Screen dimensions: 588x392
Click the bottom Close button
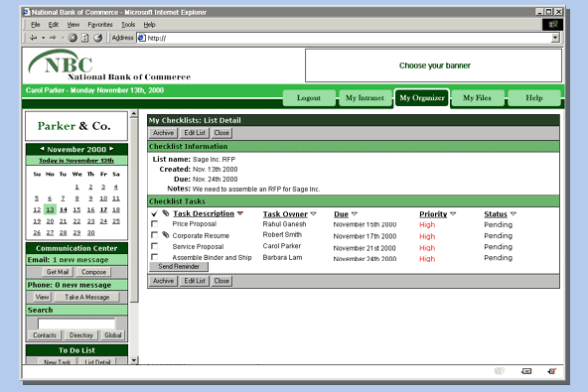click(x=221, y=281)
